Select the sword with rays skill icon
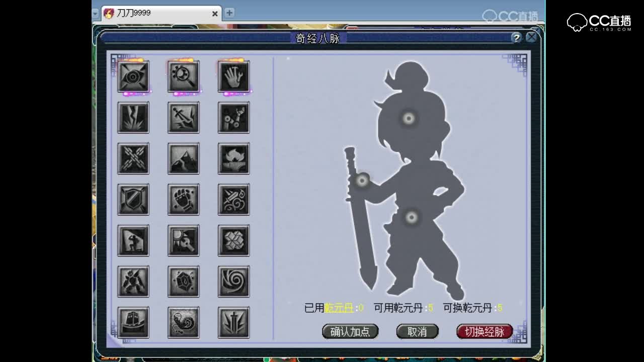This screenshot has width=644, height=362. 234,322
